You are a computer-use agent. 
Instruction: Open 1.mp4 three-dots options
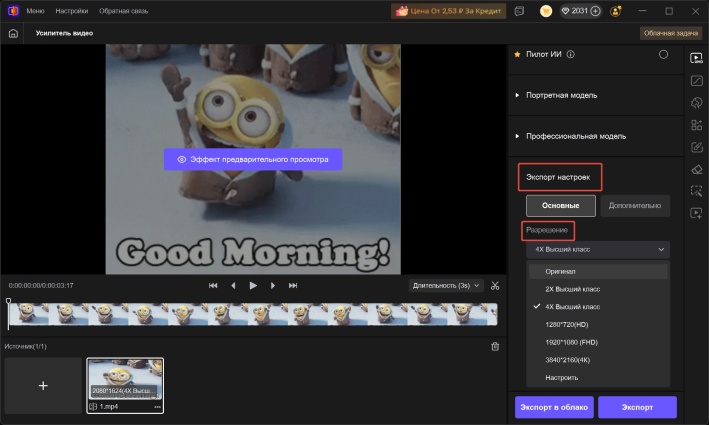pyautogui.click(x=157, y=406)
